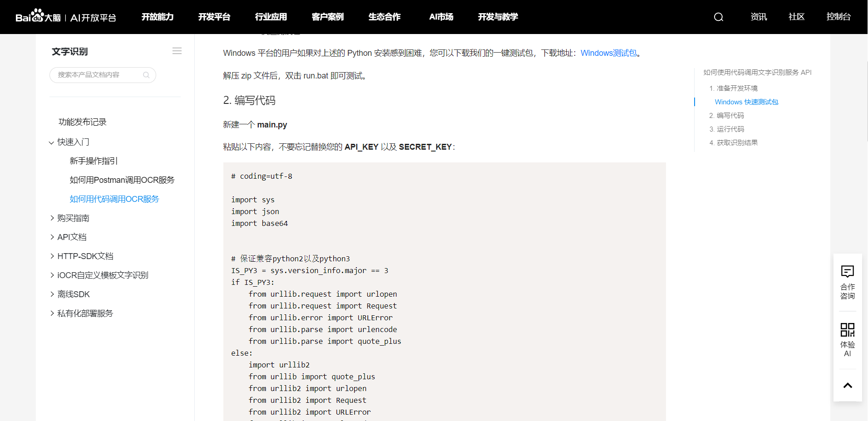Jump to Windows 快速测试包 in outline
868x421 pixels.
tap(746, 102)
